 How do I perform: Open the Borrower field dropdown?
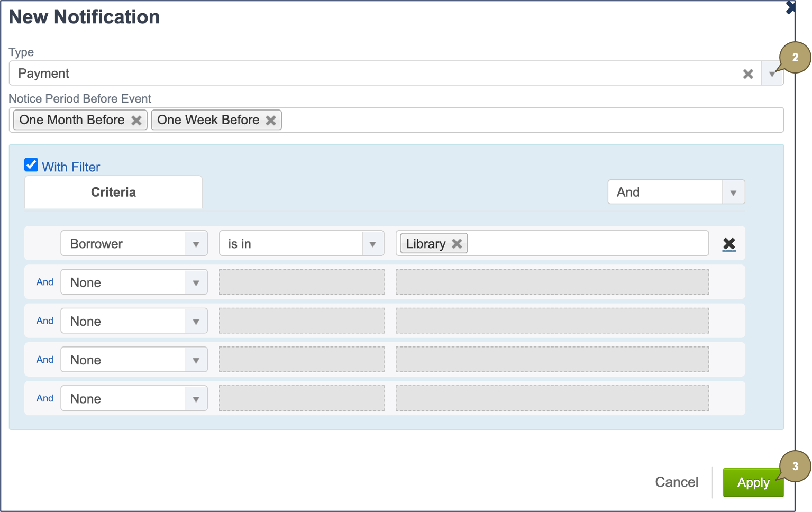point(196,244)
